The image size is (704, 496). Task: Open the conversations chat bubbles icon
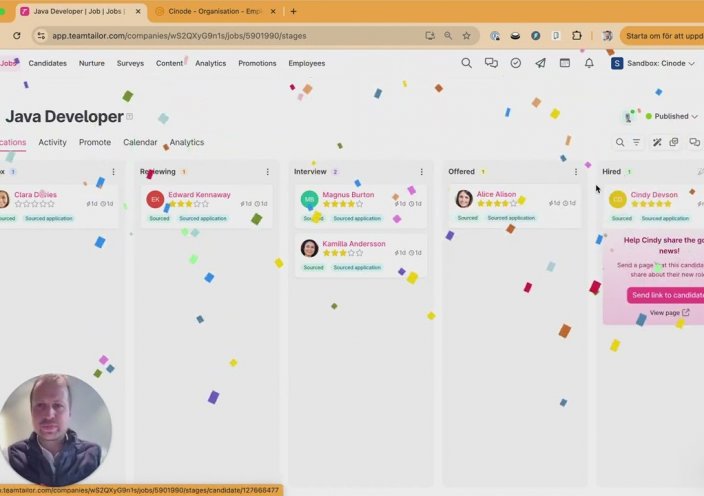[491, 63]
